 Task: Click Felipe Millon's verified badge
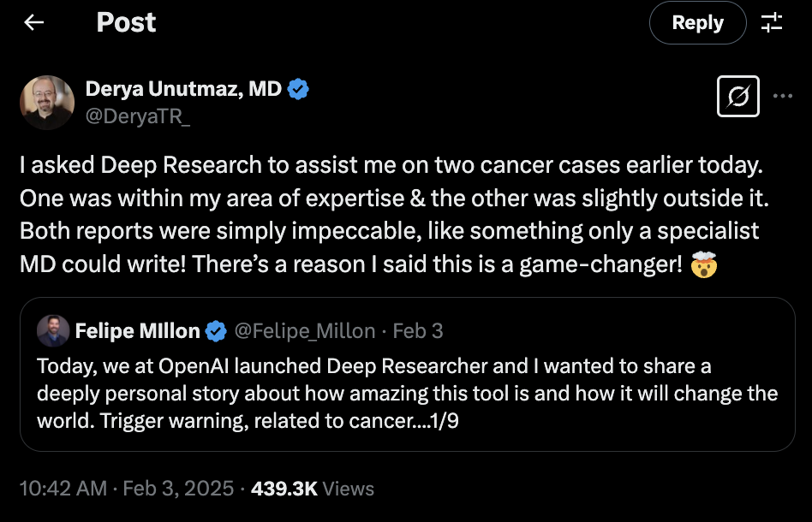click(x=218, y=330)
